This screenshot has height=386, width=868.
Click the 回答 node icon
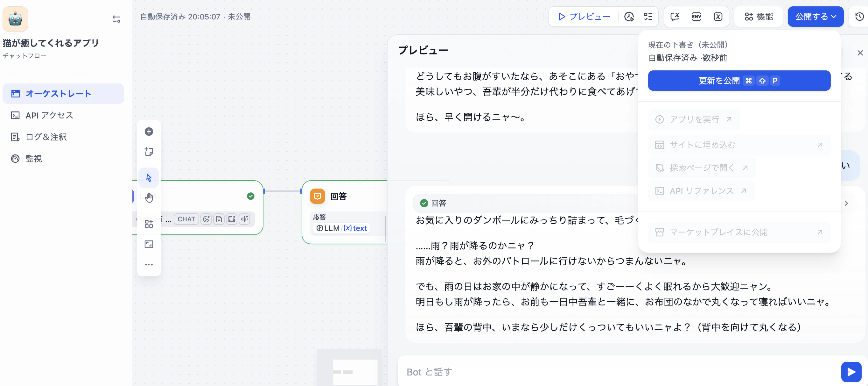[318, 197]
